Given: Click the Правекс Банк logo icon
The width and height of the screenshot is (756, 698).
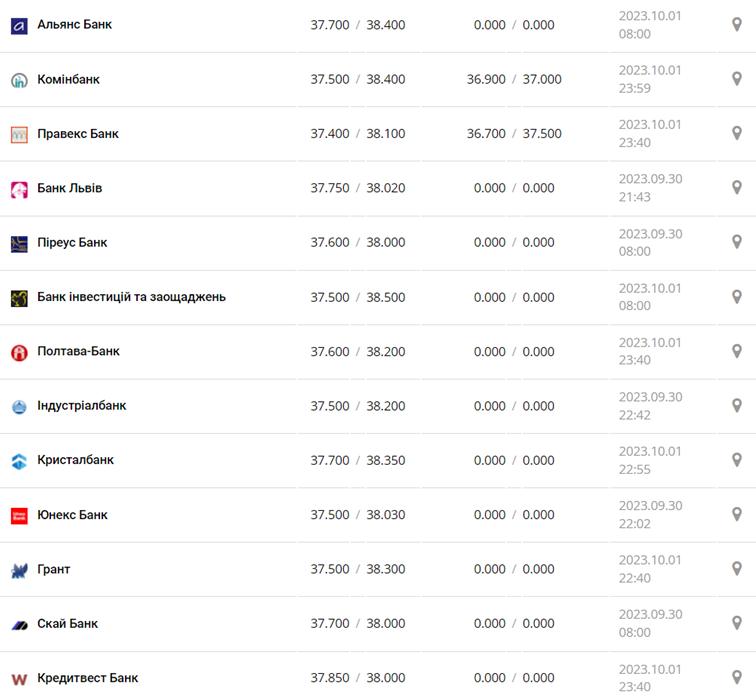Looking at the screenshot, I should [19, 134].
